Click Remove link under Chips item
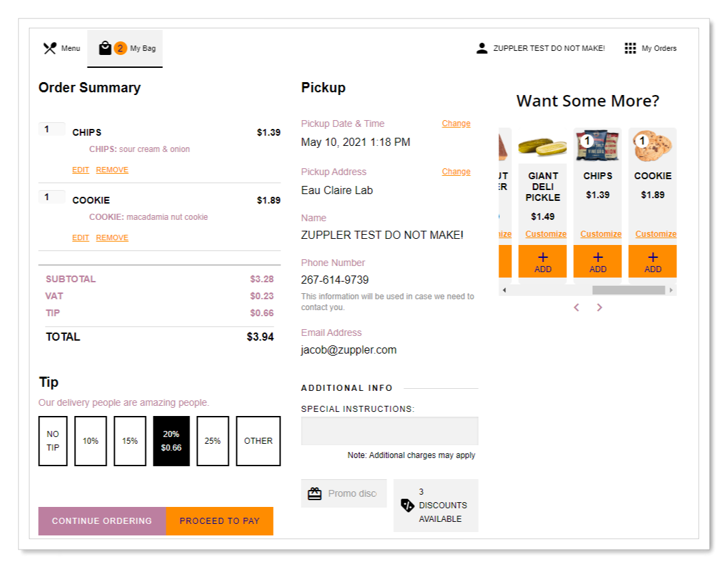 112,170
